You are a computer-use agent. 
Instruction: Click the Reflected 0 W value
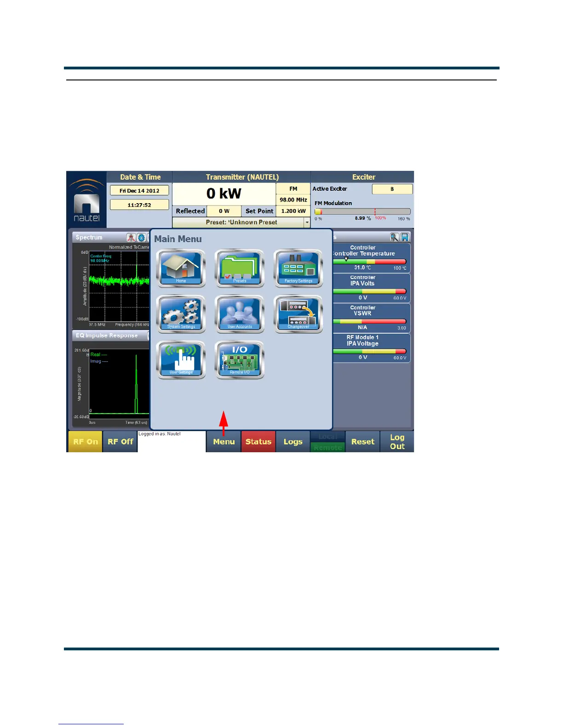tap(224, 211)
